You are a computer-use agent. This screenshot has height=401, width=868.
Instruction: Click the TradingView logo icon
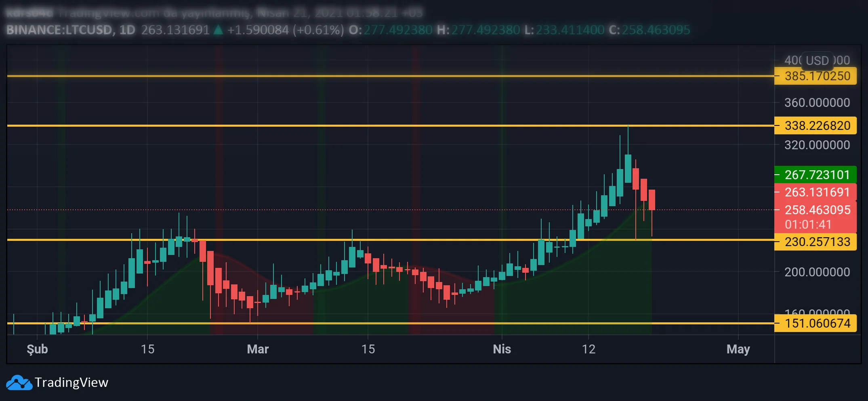[19, 382]
